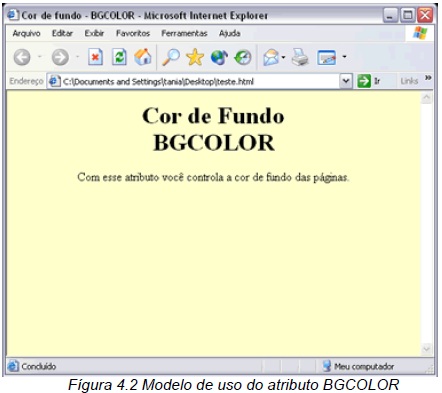Stop page loading with red X icon
442x393 pixels.
(x=95, y=57)
